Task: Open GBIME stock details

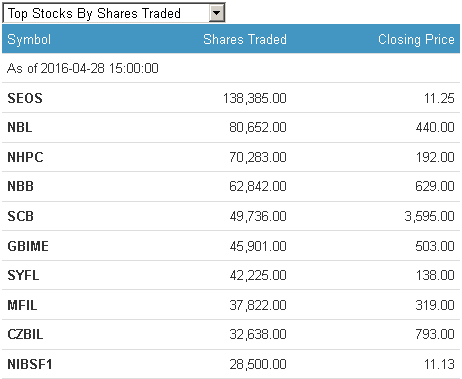Action: [28, 246]
